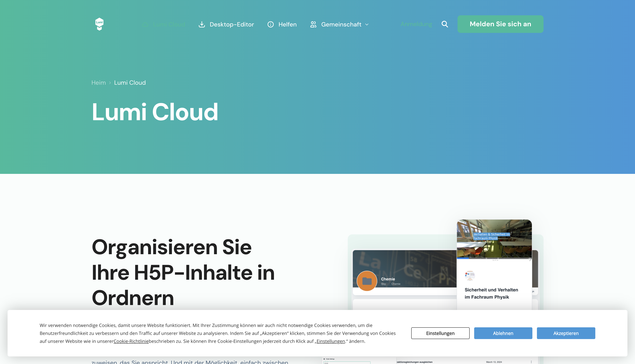Image resolution: width=635 pixels, height=364 pixels.
Task: Open the Cookie-Richtlinie link
Action: coord(131,341)
